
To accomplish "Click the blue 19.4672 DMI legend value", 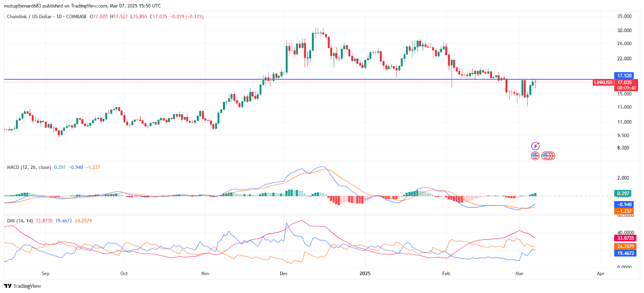I will [64, 221].
